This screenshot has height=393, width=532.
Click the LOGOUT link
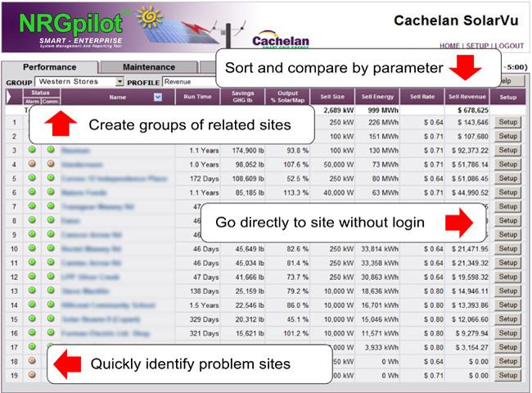point(507,47)
